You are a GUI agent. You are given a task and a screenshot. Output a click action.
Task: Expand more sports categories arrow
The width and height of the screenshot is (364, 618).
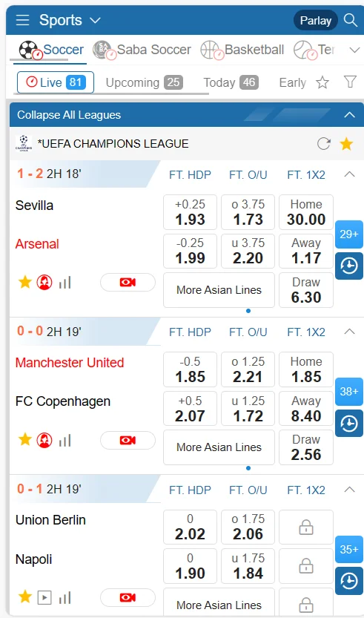coord(354,50)
